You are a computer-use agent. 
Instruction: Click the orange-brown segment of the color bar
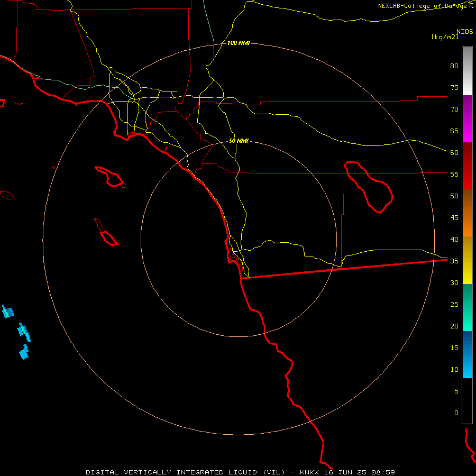[467, 213]
